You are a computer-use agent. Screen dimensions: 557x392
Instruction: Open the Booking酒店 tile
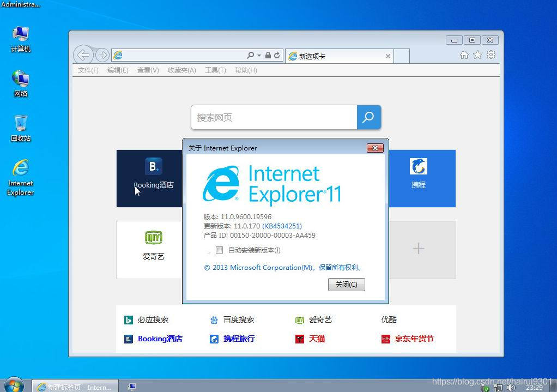[149, 178]
